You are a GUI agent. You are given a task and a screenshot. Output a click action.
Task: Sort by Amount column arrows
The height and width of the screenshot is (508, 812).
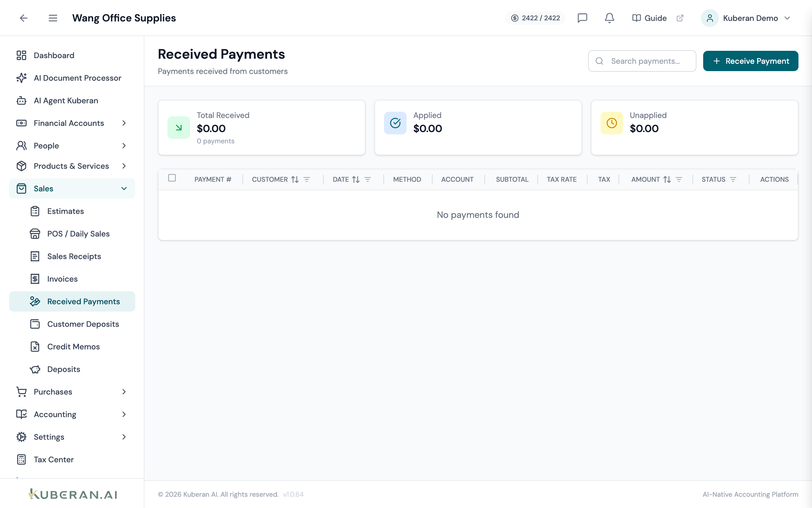pos(667,179)
